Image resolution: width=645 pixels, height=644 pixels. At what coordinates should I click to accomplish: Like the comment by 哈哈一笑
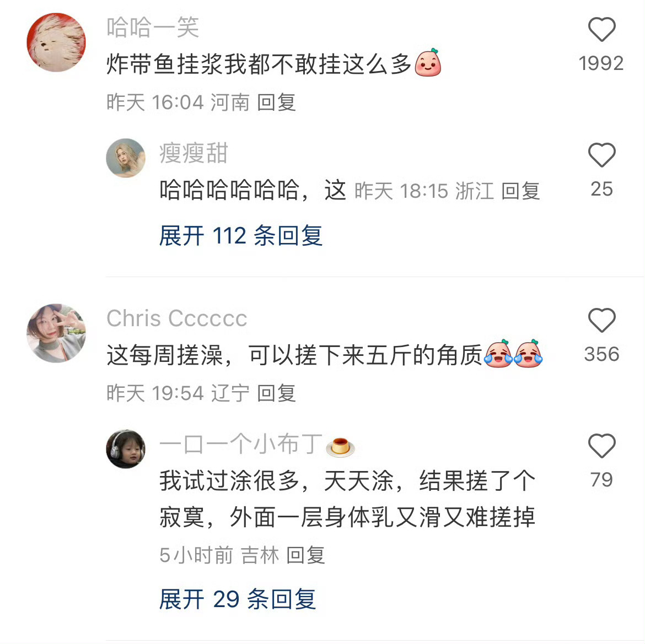601,30
